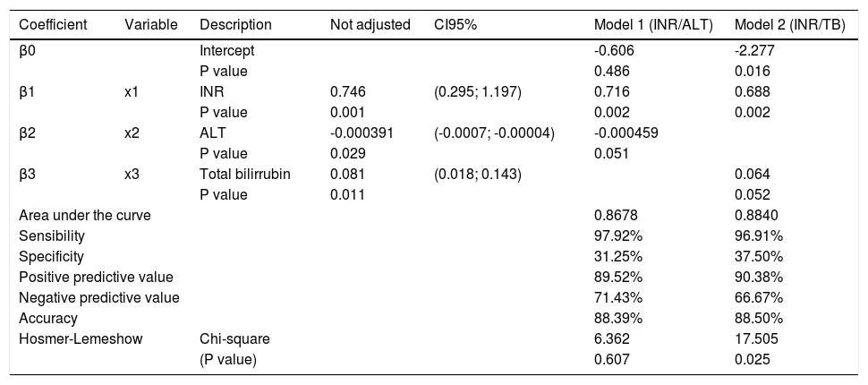Viewport: 868px width, 385px height.
Task: Click the Description column header
Action: [233, 24]
